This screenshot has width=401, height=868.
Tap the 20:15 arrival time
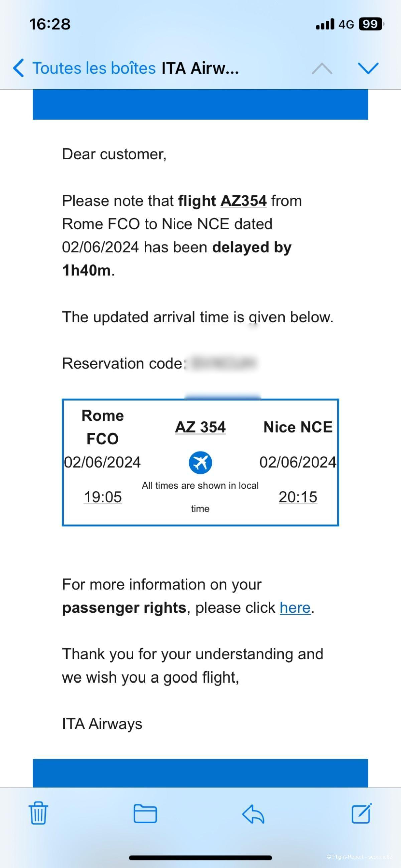click(x=298, y=497)
